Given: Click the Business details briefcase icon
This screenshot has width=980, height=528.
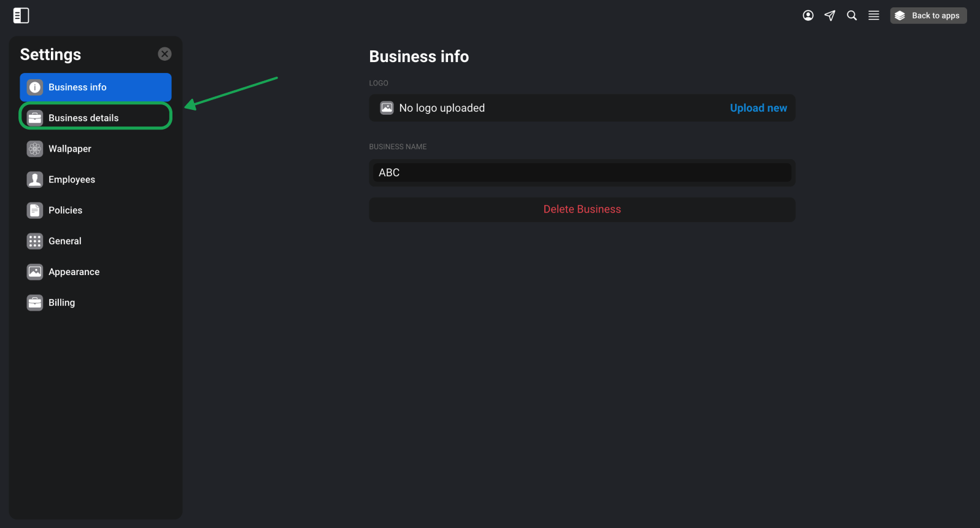Looking at the screenshot, I should [x=35, y=118].
